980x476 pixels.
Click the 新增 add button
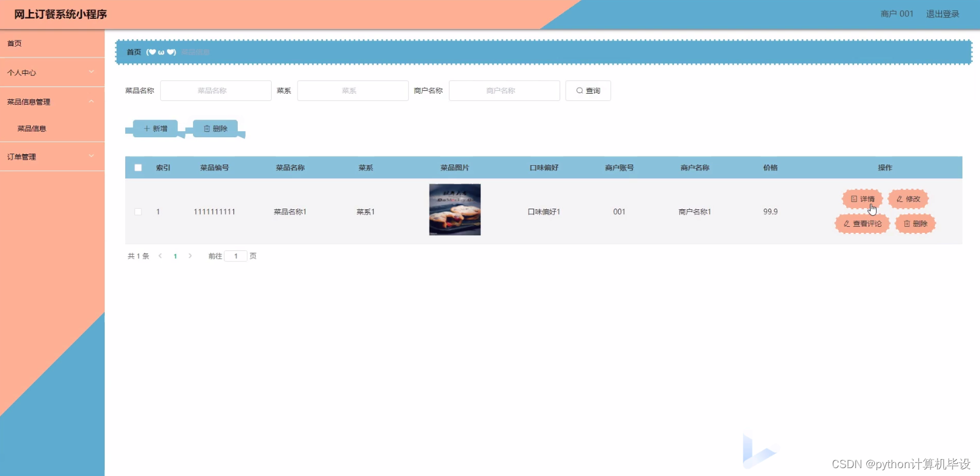(155, 128)
